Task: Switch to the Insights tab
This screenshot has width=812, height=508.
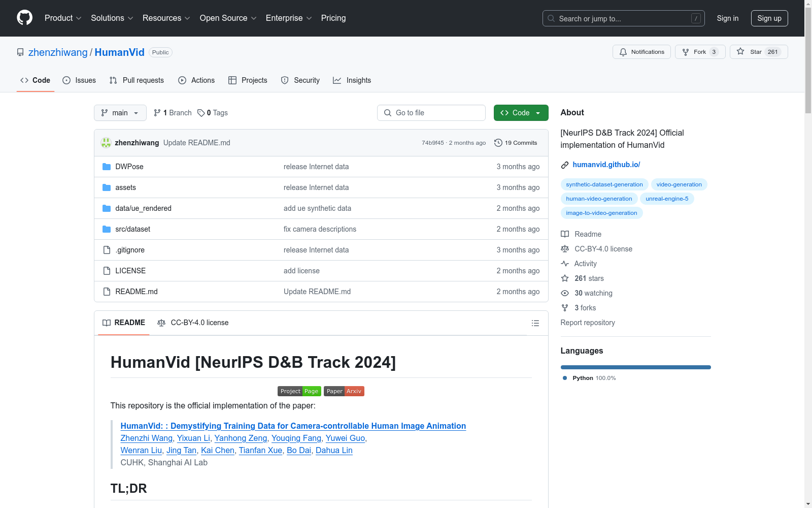Action: pyautogui.click(x=352, y=80)
